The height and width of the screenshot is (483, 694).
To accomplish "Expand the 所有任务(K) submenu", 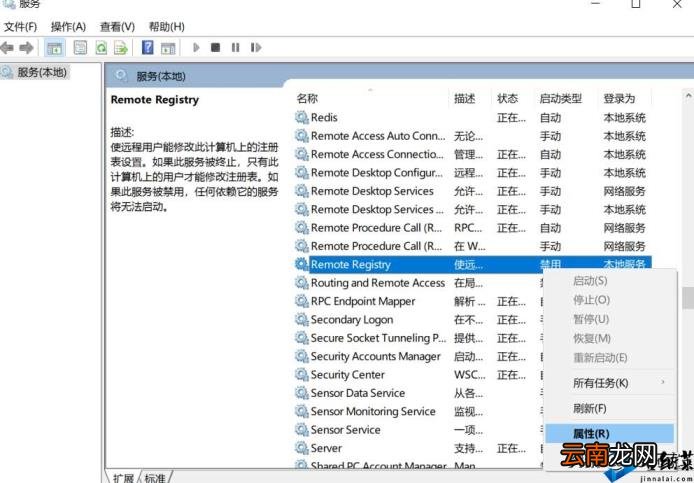I will pyautogui.click(x=601, y=383).
